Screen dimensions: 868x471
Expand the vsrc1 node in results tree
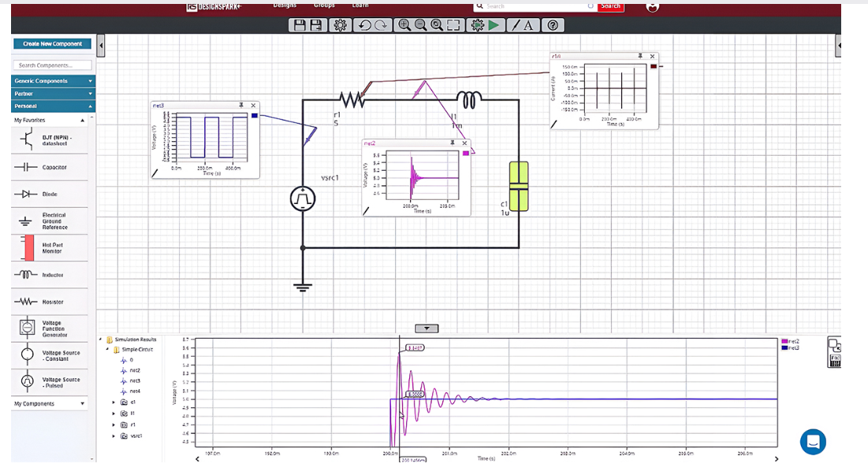coord(114,436)
